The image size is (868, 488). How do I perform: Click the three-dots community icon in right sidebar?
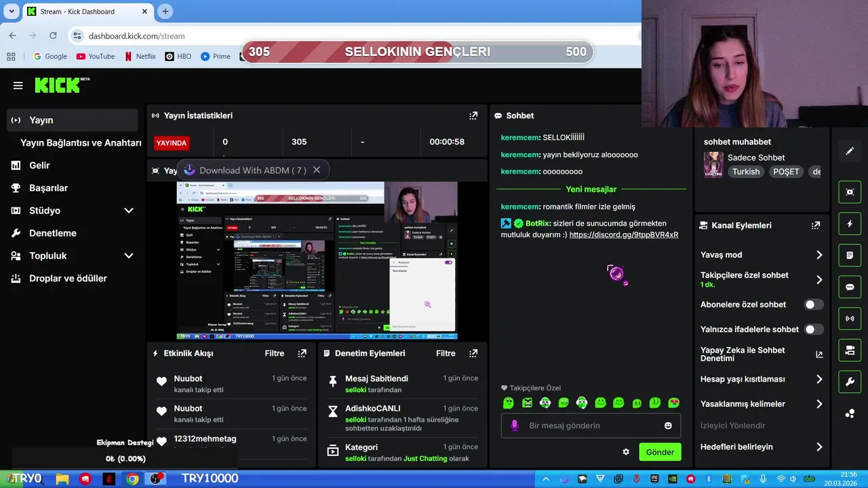[850, 413]
